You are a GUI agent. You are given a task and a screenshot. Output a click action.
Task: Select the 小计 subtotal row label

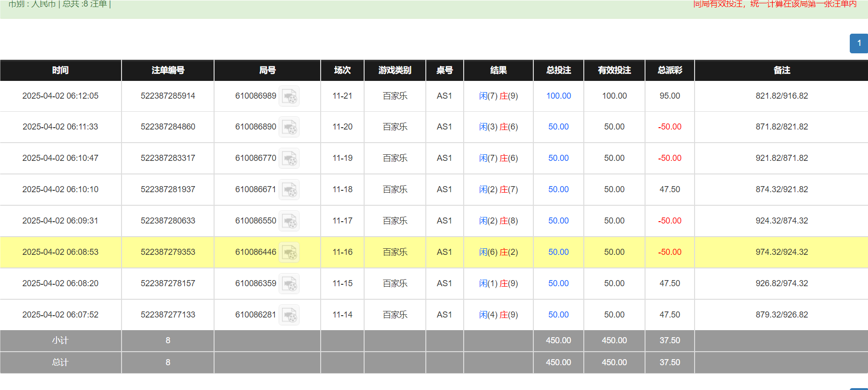pos(60,340)
